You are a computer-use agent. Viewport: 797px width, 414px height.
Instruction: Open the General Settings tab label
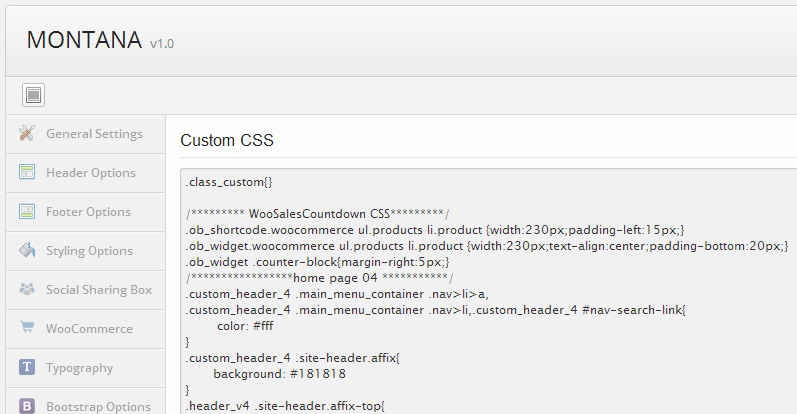point(94,134)
